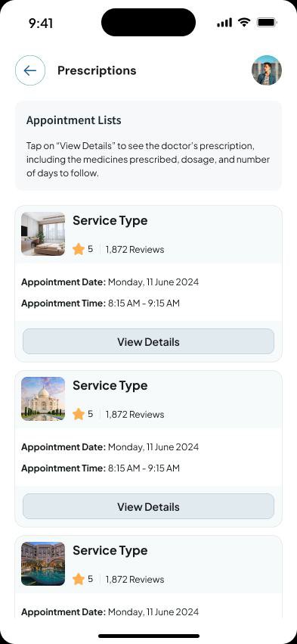The image size is (297, 644).
Task: Tap the second card's Service Type title
Action: tap(110, 386)
